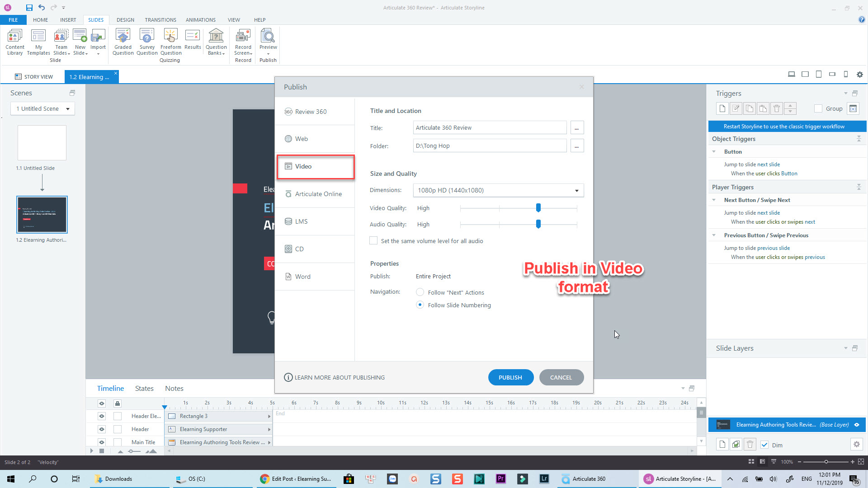The image size is (868, 488).
Task: Open the Content Library icon
Action: click(x=14, y=41)
